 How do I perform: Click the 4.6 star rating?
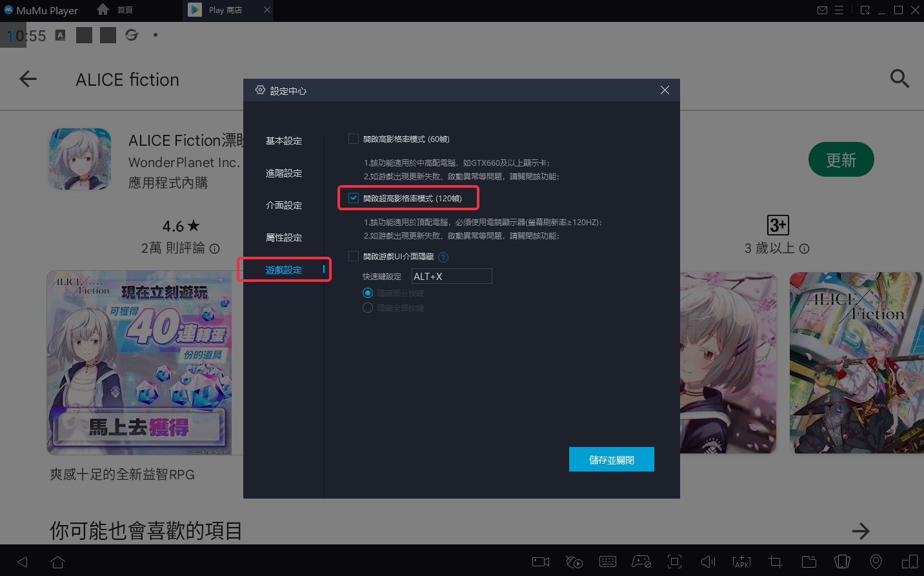pos(181,226)
